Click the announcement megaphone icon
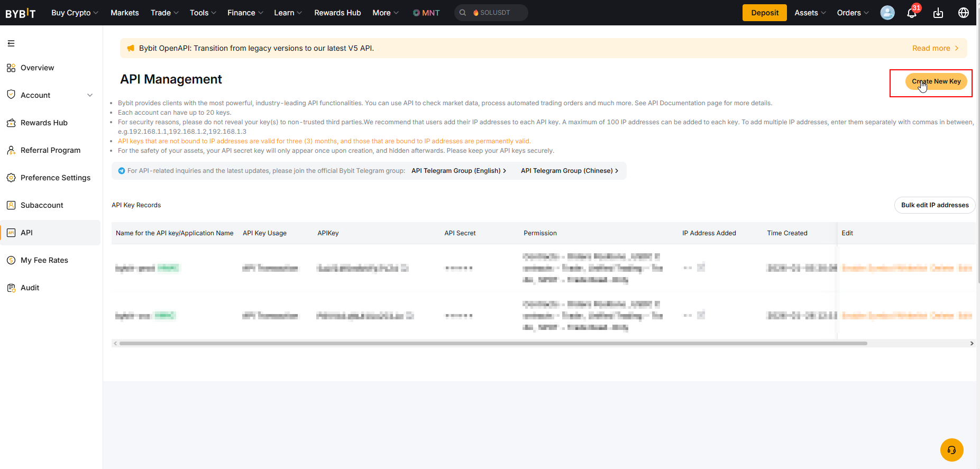Screen dimensions: 980x469 pyautogui.click(x=131, y=48)
